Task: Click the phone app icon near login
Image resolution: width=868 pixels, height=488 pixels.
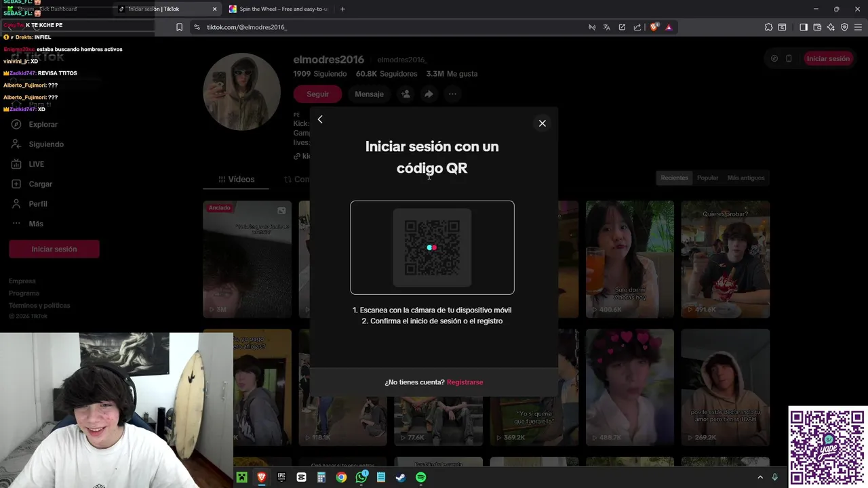Action: click(789, 58)
